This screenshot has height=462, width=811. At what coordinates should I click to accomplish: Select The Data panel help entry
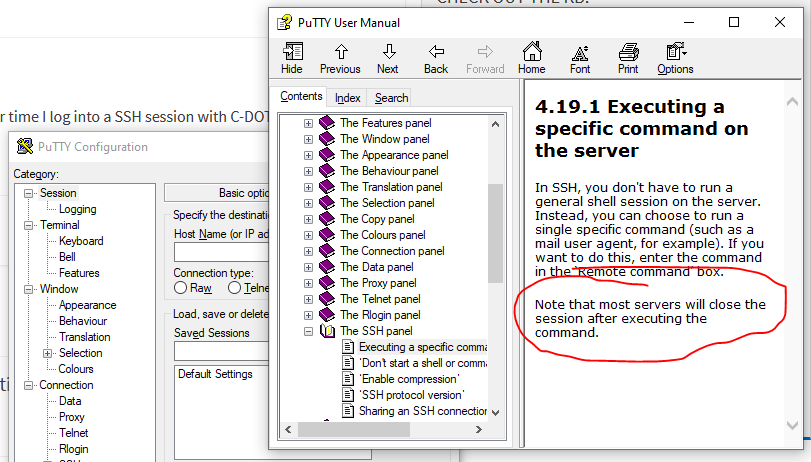(377, 267)
